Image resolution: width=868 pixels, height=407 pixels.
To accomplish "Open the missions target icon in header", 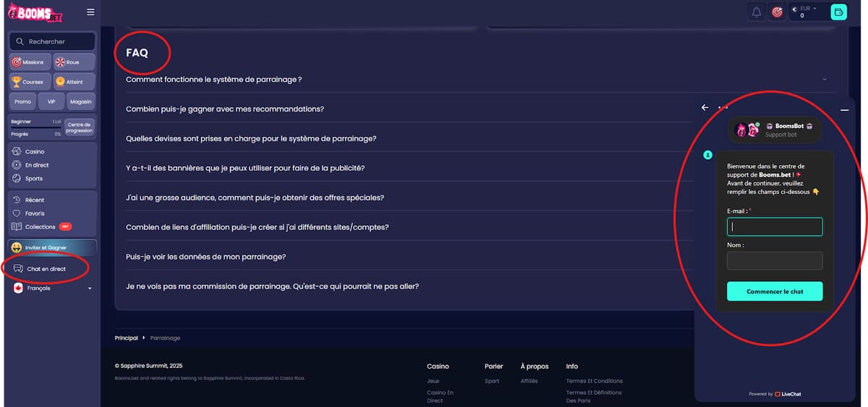I will click(x=778, y=12).
